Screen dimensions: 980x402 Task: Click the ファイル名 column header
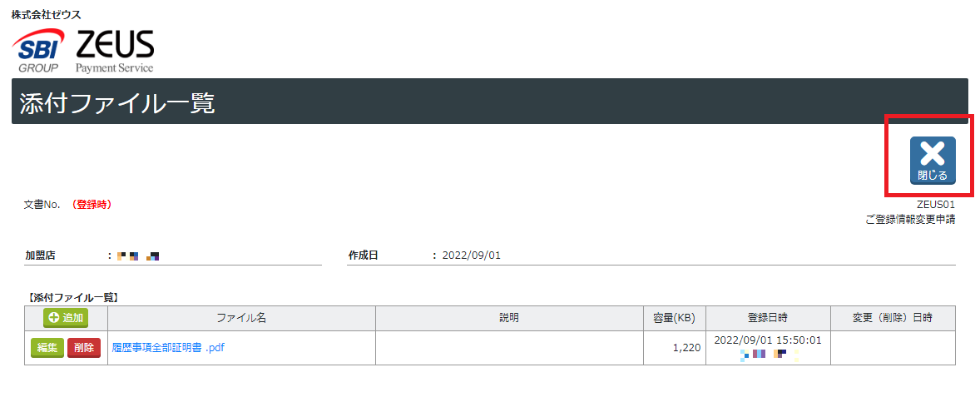coord(241,318)
